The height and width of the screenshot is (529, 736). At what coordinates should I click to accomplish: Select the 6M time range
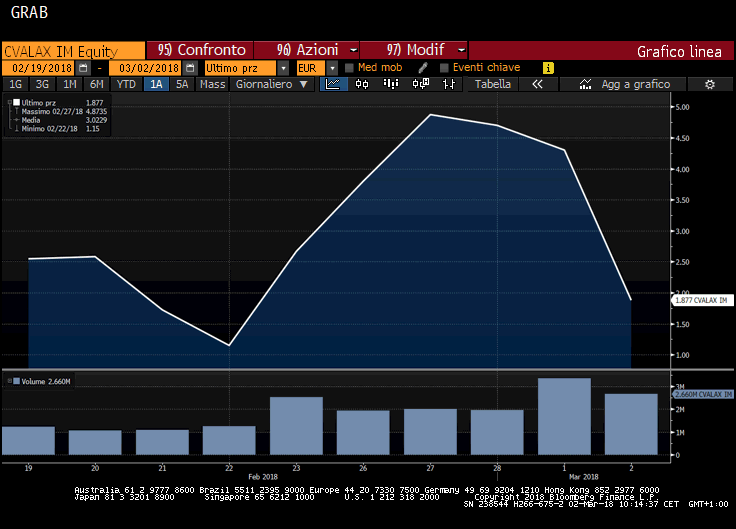click(96, 85)
